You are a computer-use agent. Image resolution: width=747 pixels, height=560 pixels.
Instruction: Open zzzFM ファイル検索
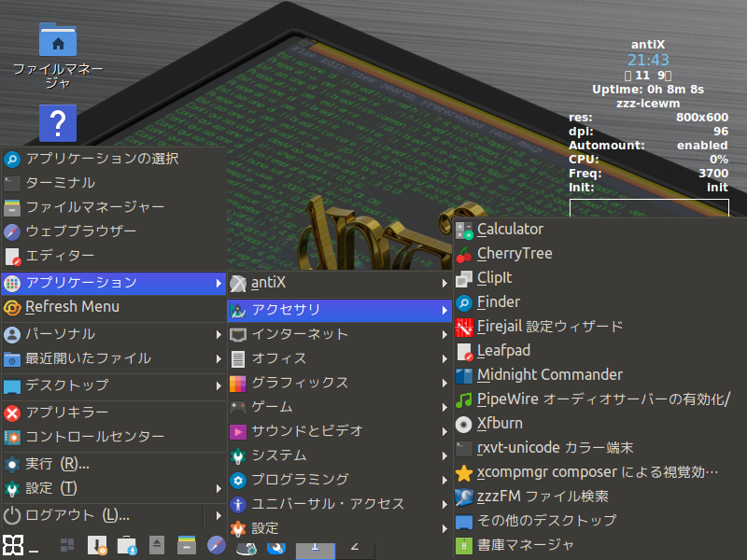click(599, 497)
